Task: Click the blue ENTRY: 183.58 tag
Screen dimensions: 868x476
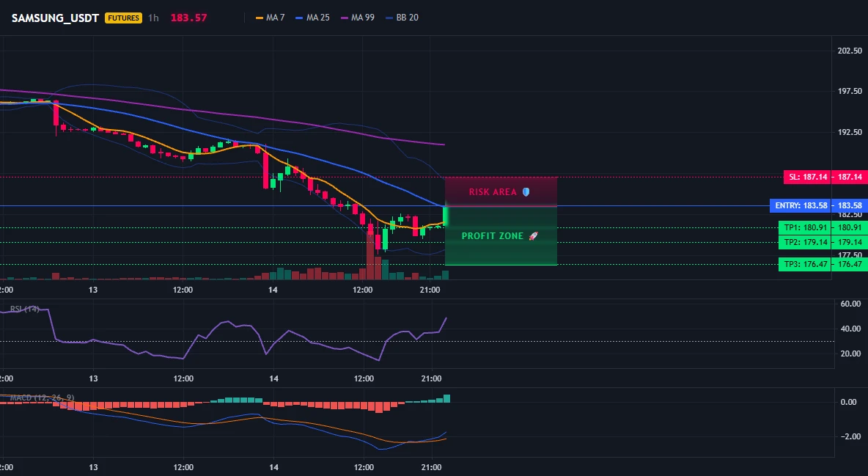Action: coord(801,205)
